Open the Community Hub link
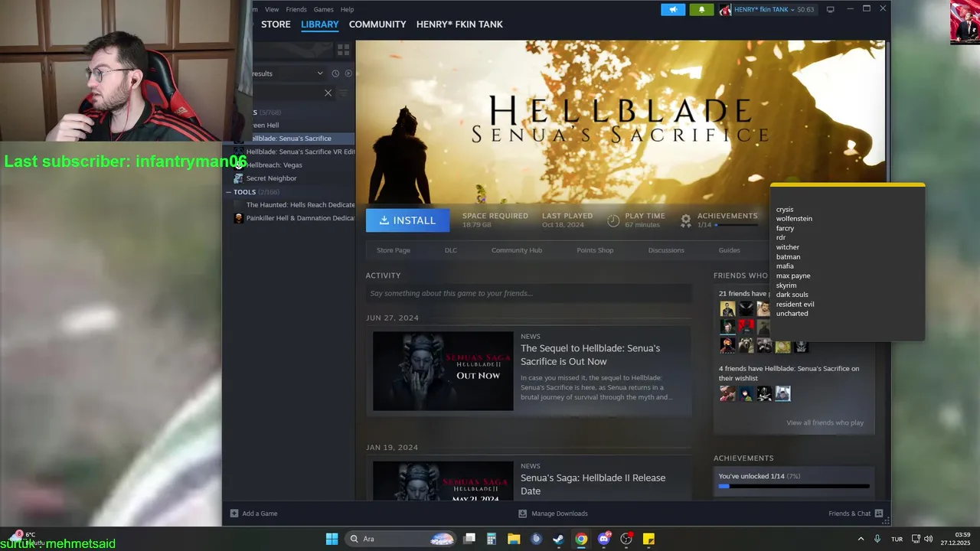The height and width of the screenshot is (551, 980). (517, 250)
